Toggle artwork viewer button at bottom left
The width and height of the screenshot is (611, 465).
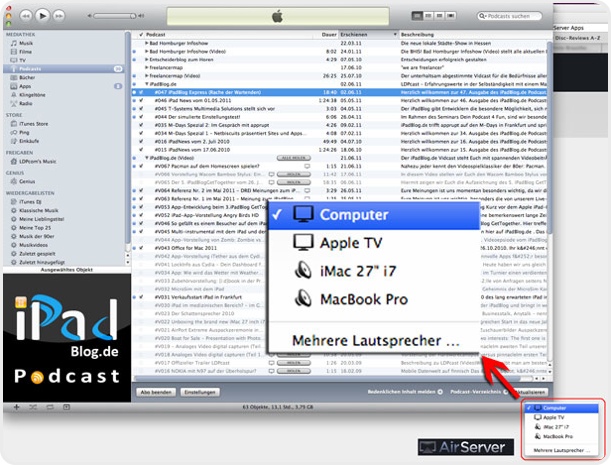67,407
